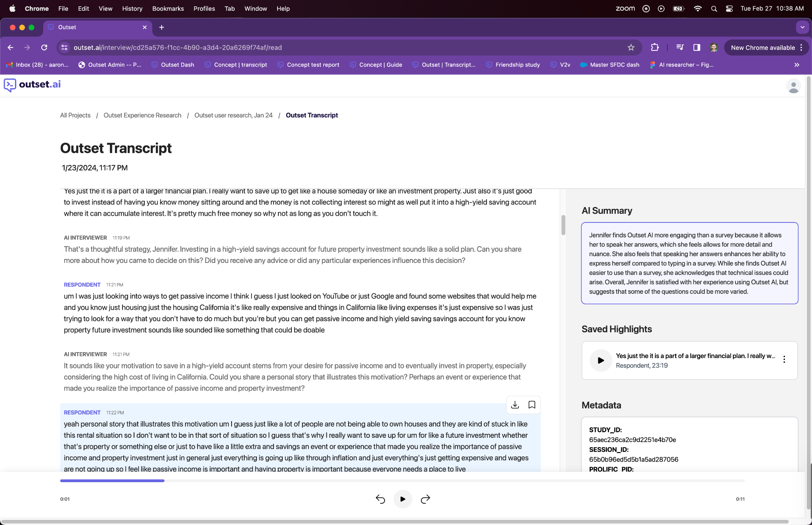This screenshot has width=812, height=525.
Task: Open Outset Experience Research breadcrumb
Action: 142,115
